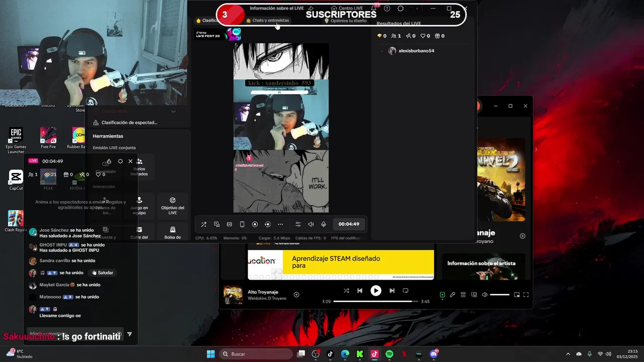Screen dimensions: 644x362
Task: Mute Spotify with the volume icon
Action: (x=485, y=295)
